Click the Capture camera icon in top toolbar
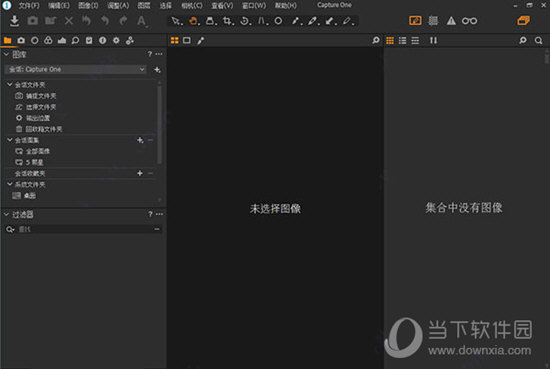The width and height of the screenshot is (550, 369). (x=33, y=21)
